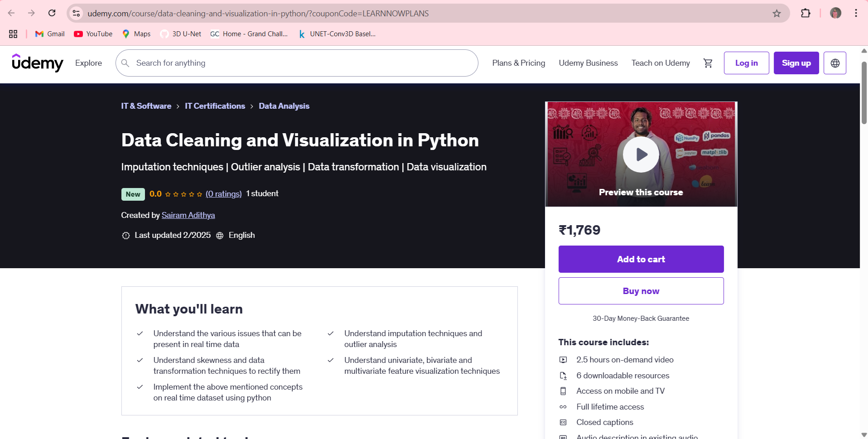Click the 1 student text
This screenshot has height=439, width=868.
pyautogui.click(x=262, y=193)
